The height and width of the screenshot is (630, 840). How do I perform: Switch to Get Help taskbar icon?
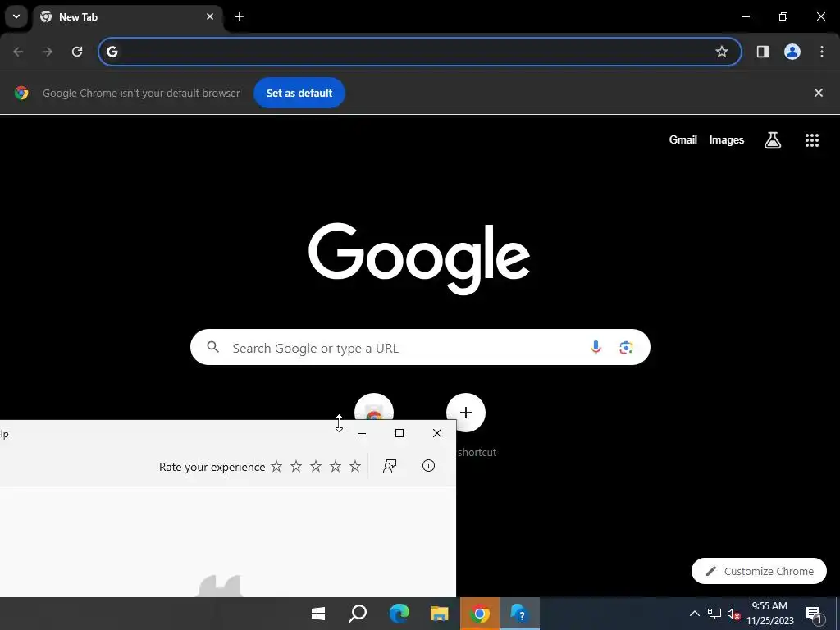[519, 614]
